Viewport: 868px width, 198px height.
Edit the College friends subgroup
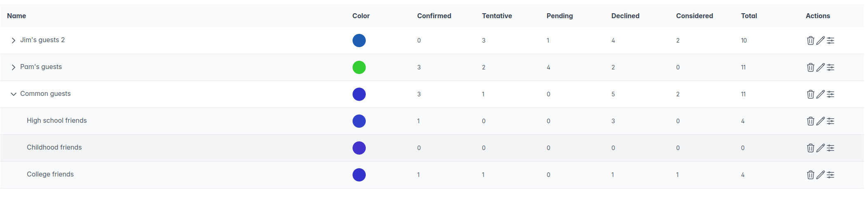821,175
